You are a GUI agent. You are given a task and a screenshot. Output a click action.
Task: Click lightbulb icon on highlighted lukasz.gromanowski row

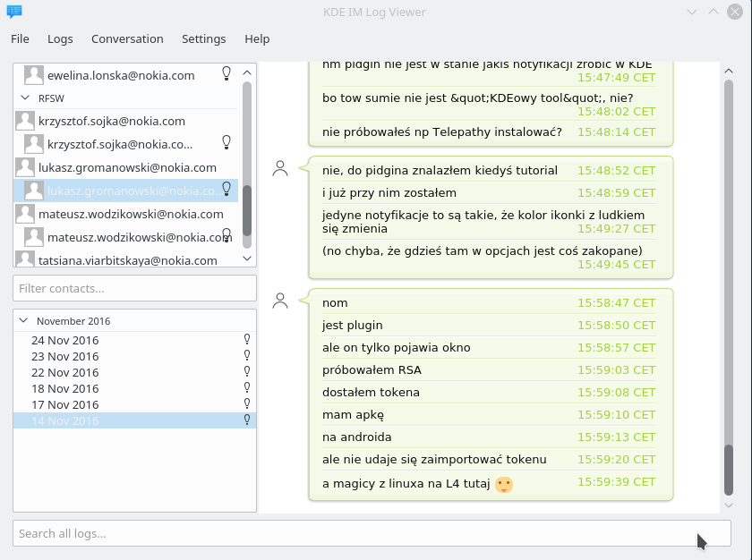click(x=226, y=189)
